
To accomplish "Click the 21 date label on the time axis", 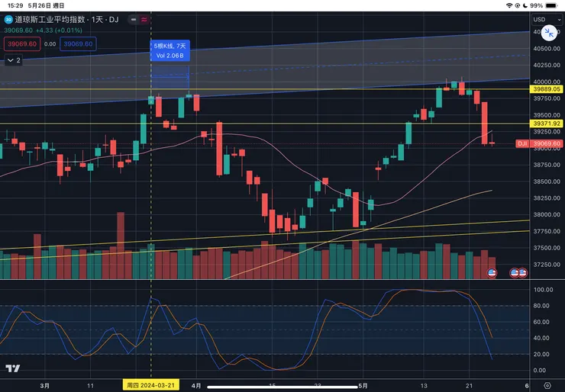I will (469, 386).
